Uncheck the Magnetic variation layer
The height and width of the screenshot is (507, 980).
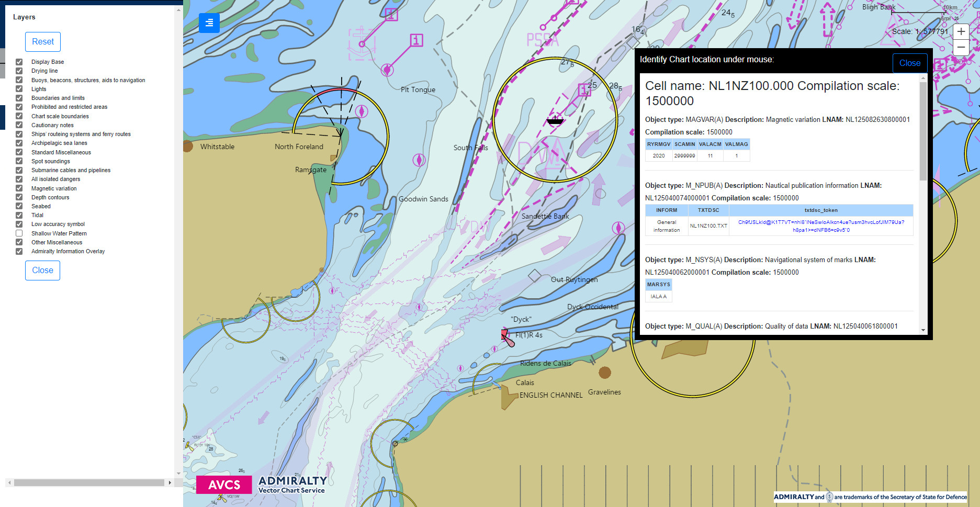coord(19,188)
